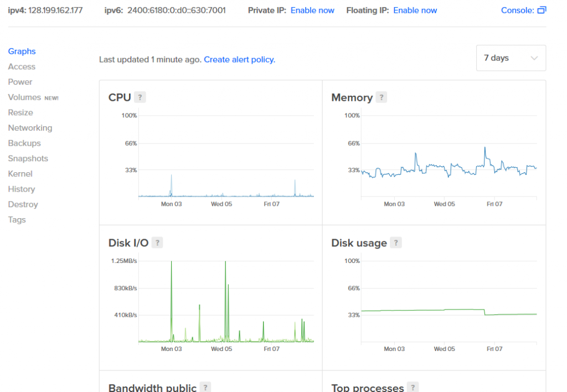Click Enable now for Private IP
567x392 pixels.
[x=312, y=11]
